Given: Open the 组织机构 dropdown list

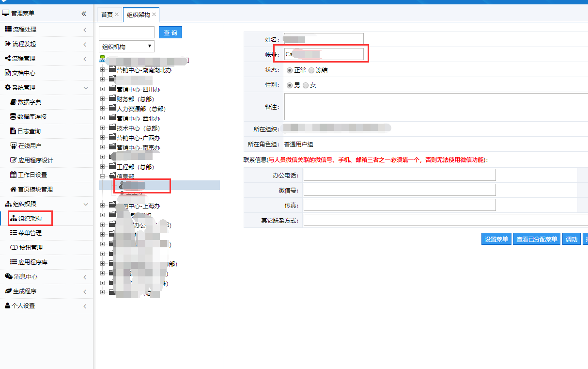Looking at the screenshot, I should point(126,47).
